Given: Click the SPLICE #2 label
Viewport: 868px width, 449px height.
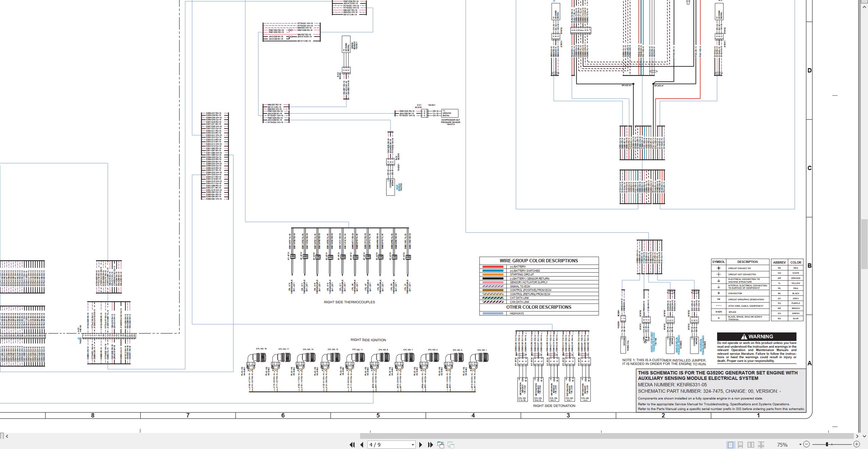Looking at the screenshot, I should pos(626,85).
